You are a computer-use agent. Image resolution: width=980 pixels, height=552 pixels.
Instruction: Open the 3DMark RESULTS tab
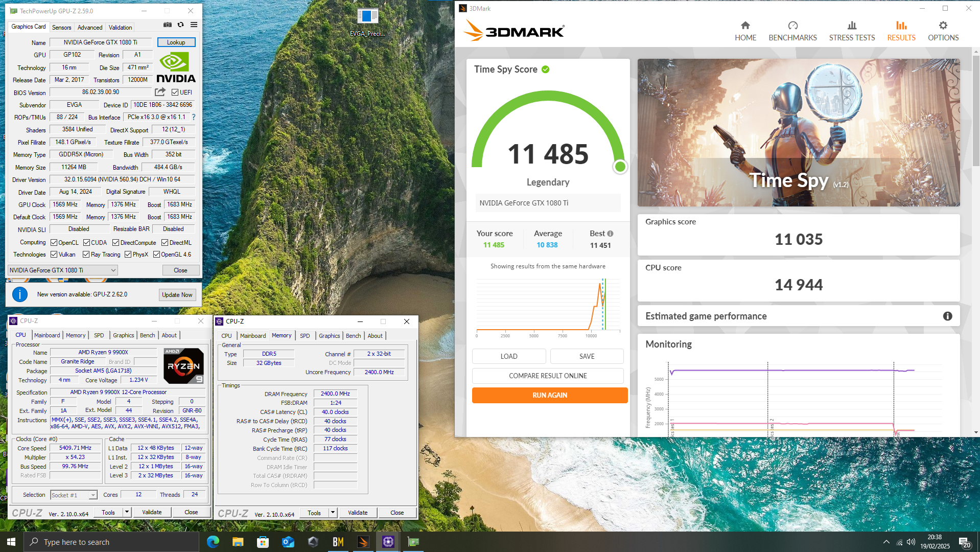pyautogui.click(x=901, y=31)
